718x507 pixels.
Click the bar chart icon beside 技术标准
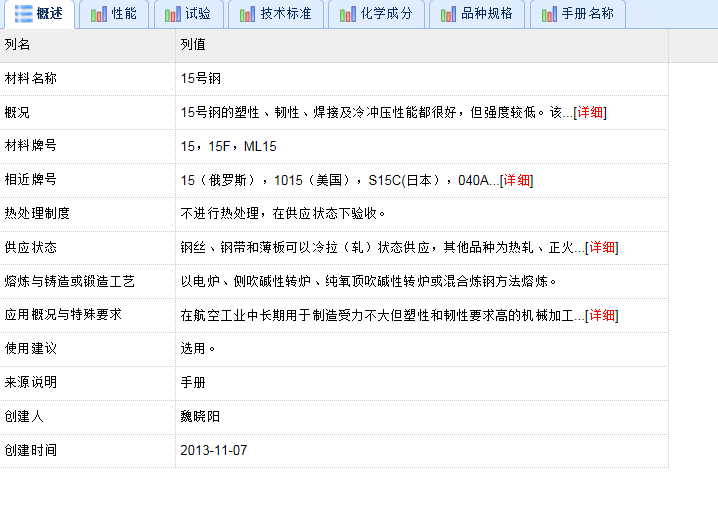pyautogui.click(x=247, y=14)
